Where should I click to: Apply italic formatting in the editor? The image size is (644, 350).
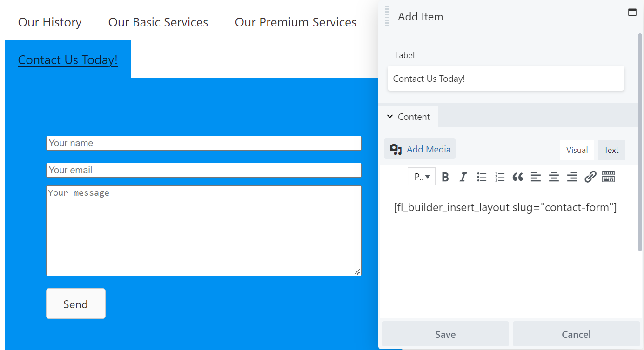pos(463,177)
